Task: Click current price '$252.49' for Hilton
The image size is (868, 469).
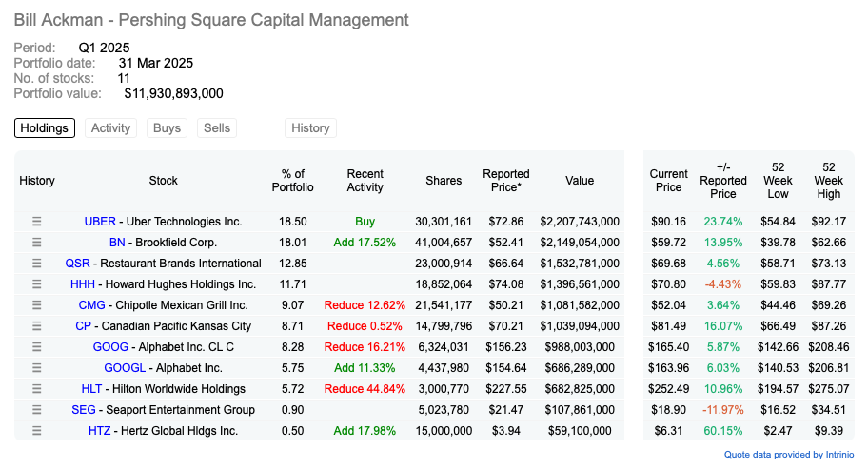Action: click(669, 389)
